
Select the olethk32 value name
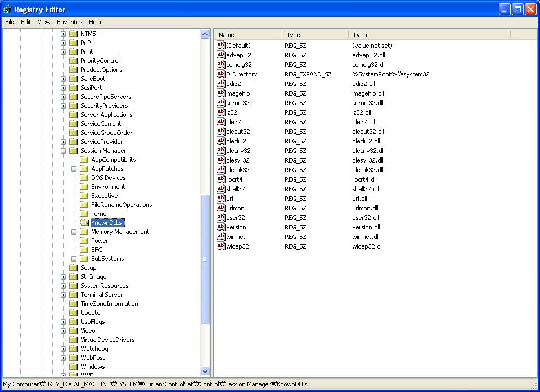click(x=237, y=170)
